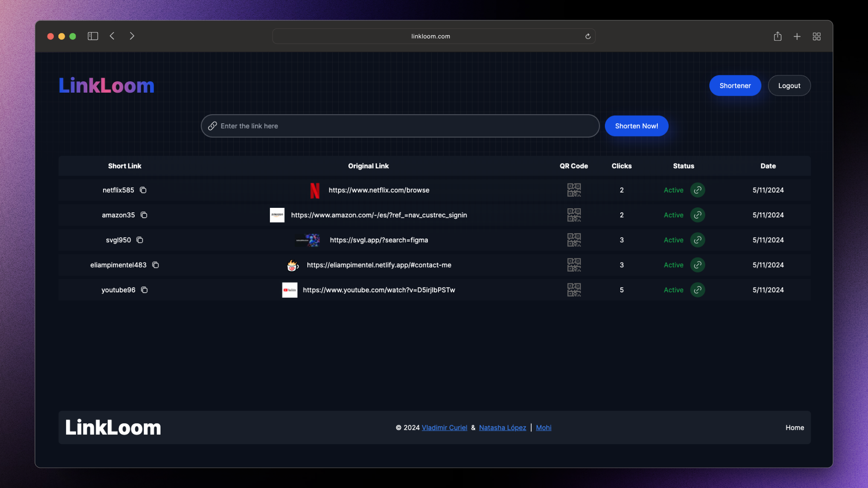Click the svgl950 short link text
Image resolution: width=868 pixels, height=488 pixels.
[x=118, y=240]
